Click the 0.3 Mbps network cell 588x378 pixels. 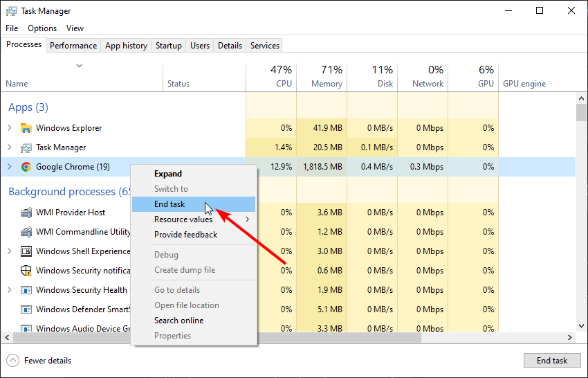pos(423,167)
